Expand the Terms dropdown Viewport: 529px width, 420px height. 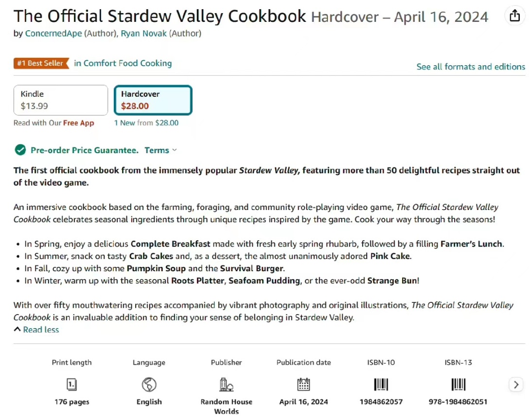coord(160,150)
